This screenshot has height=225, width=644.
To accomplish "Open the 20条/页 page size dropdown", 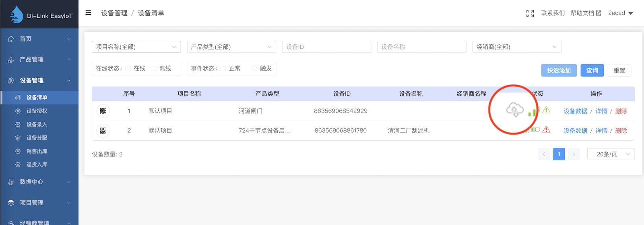I will [611, 154].
